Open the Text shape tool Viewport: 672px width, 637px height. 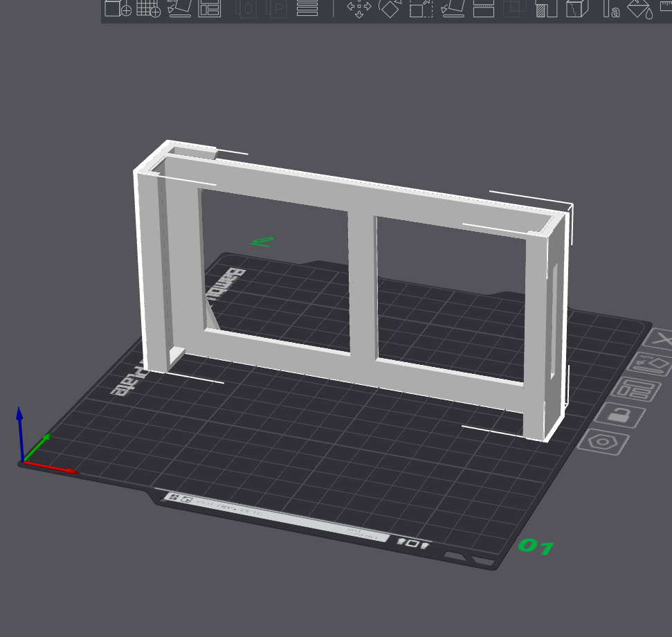click(x=610, y=8)
